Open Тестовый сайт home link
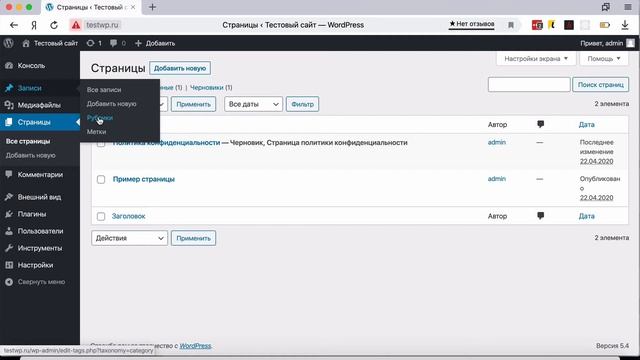Screen dimensions: 640x360 pyautogui.click(x=50, y=43)
